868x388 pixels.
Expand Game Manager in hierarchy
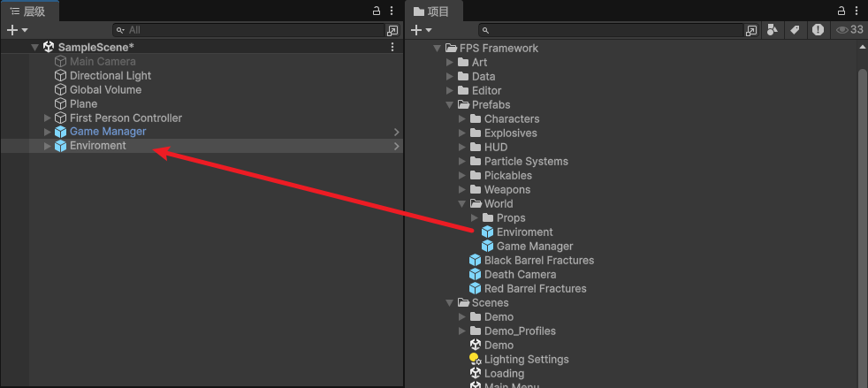point(47,132)
